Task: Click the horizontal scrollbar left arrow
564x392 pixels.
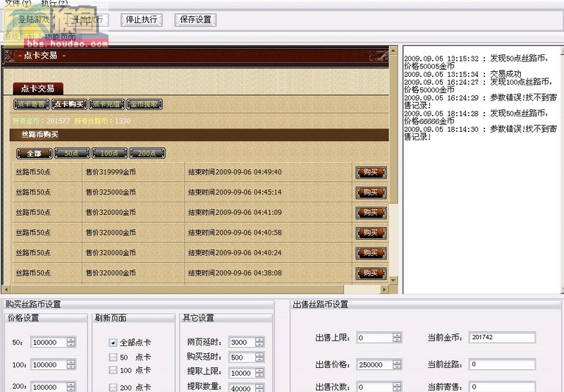Action: point(6,289)
